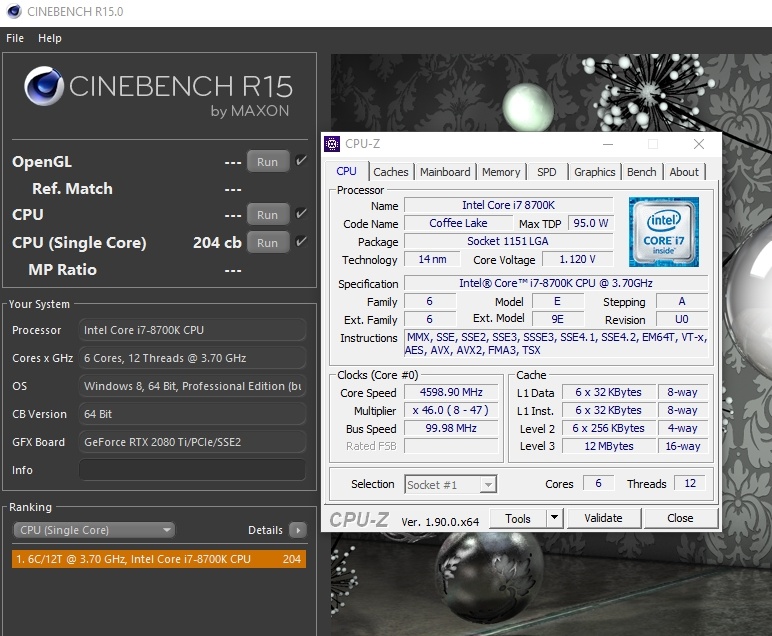Open the File menu

pos(15,38)
